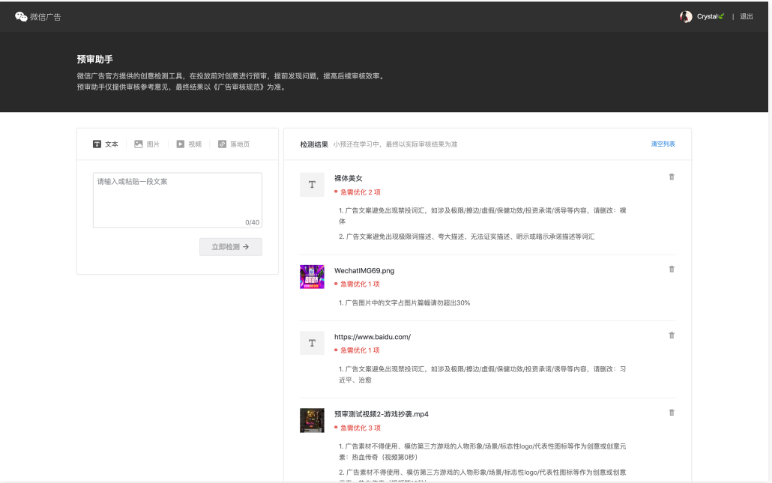This screenshot has height=483, width=772.
Task: Delete the baidu.com result with trash icon
Action: pos(672,335)
